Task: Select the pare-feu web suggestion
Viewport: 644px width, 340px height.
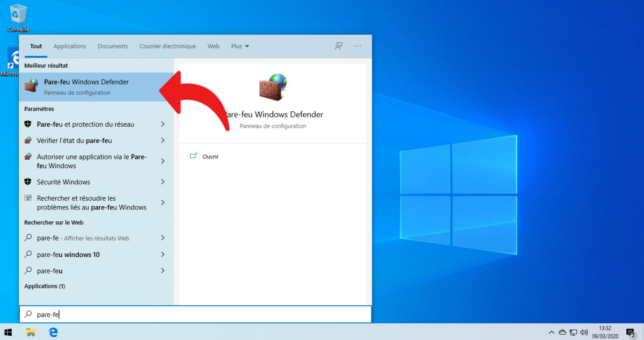Action: click(x=97, y=271)
